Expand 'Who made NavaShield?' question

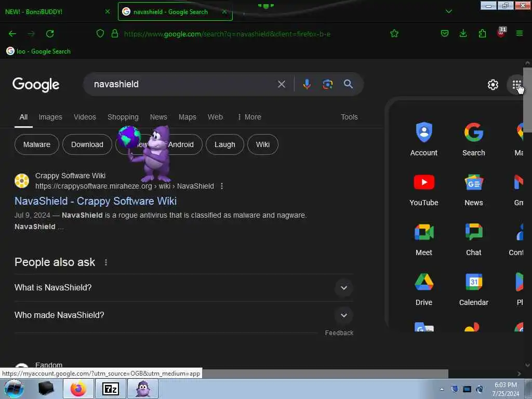pyautogui.click(x=183, y=315)
